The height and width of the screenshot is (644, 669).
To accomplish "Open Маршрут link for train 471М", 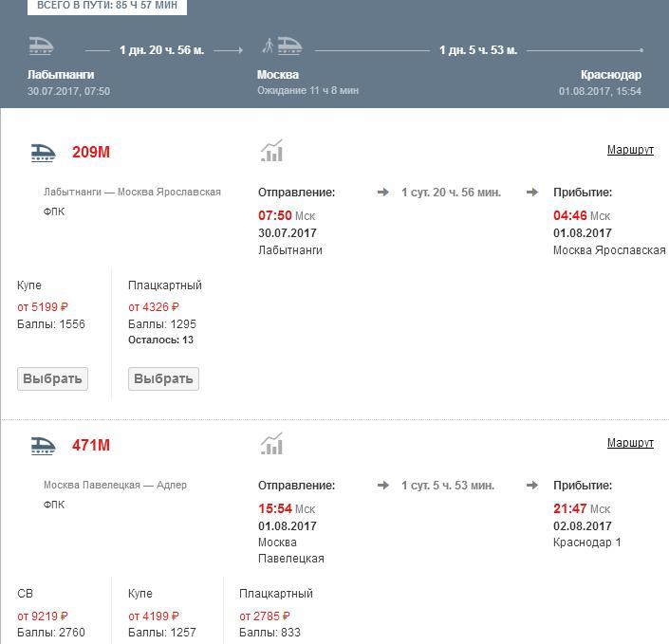I will point(630,443).
